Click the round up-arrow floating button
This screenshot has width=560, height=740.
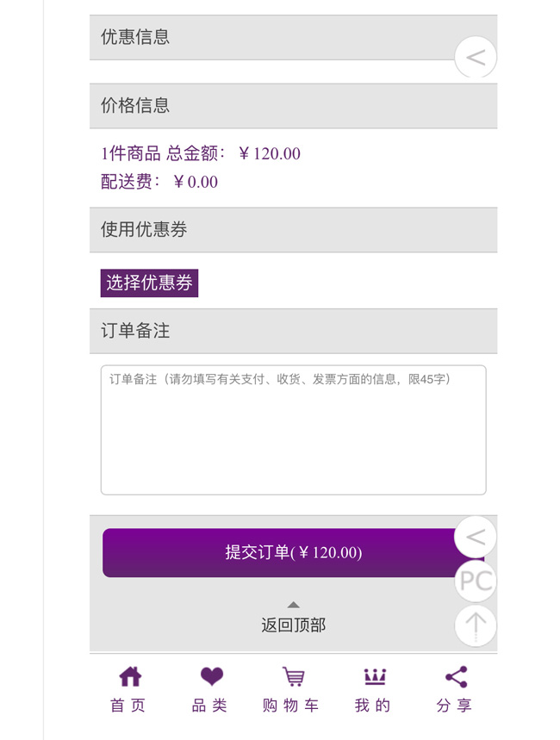[x=476, y=625]
